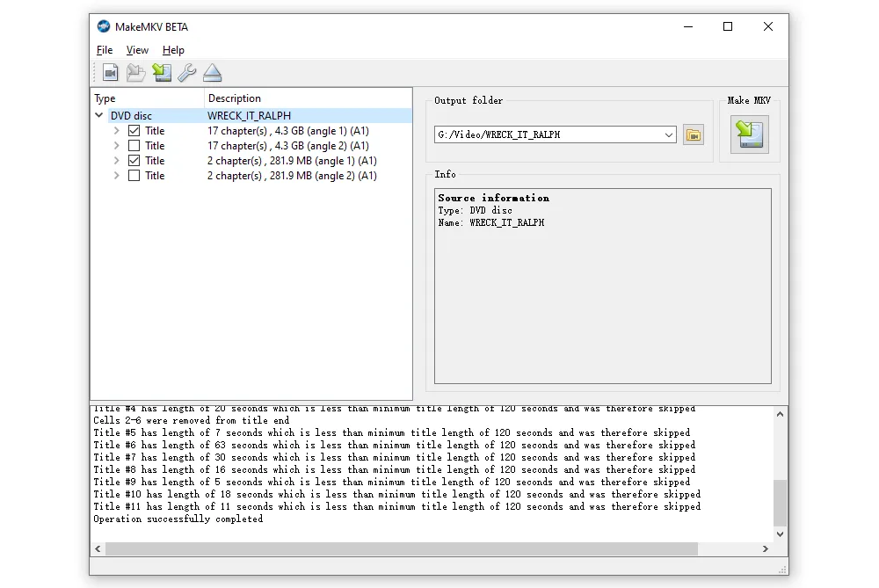The image size is (879, 588).
Task: Uncheck the 17 chapter angle 1 title
Action: [134, 131]
